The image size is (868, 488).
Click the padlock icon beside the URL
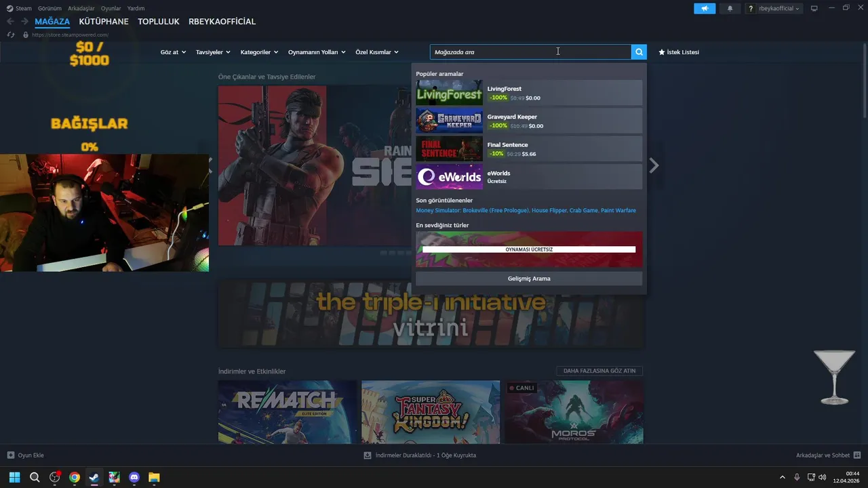[x=26, y=35]
